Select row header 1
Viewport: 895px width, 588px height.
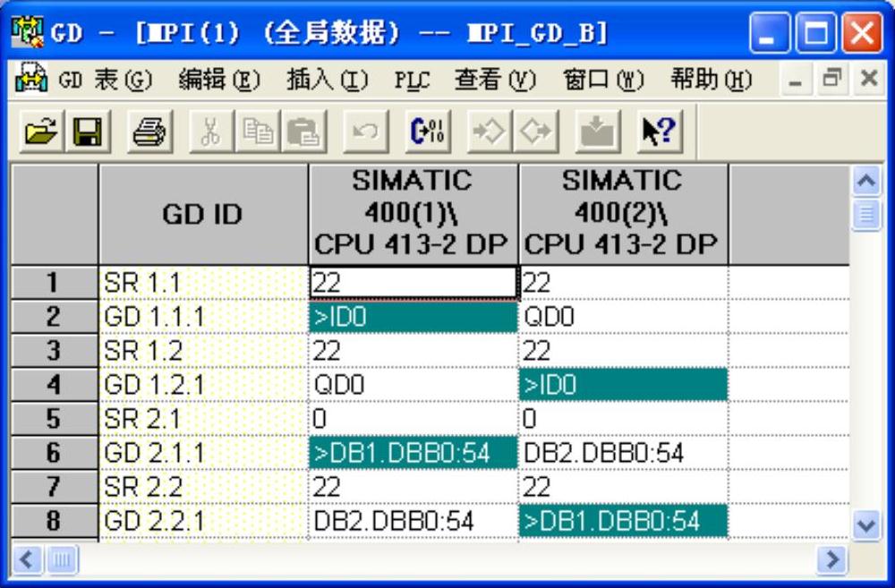(55, 283)
